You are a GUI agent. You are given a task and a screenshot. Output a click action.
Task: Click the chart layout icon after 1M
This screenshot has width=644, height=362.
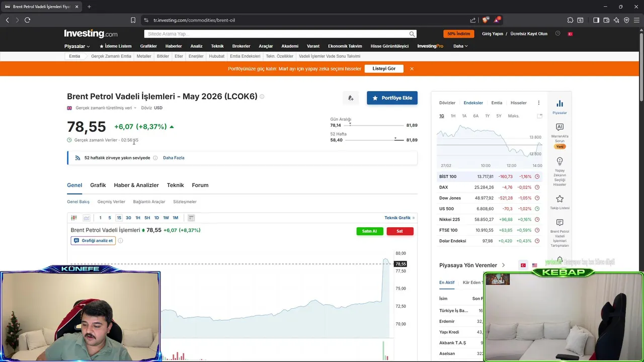[191, 218]
